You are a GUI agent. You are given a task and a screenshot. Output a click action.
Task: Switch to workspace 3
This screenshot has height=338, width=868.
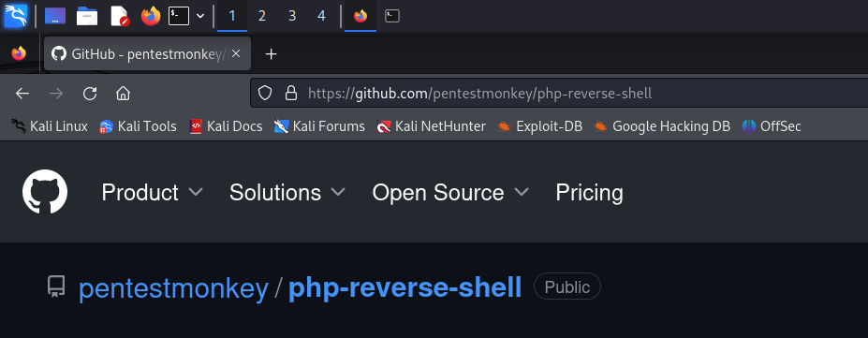click(292, 16)
